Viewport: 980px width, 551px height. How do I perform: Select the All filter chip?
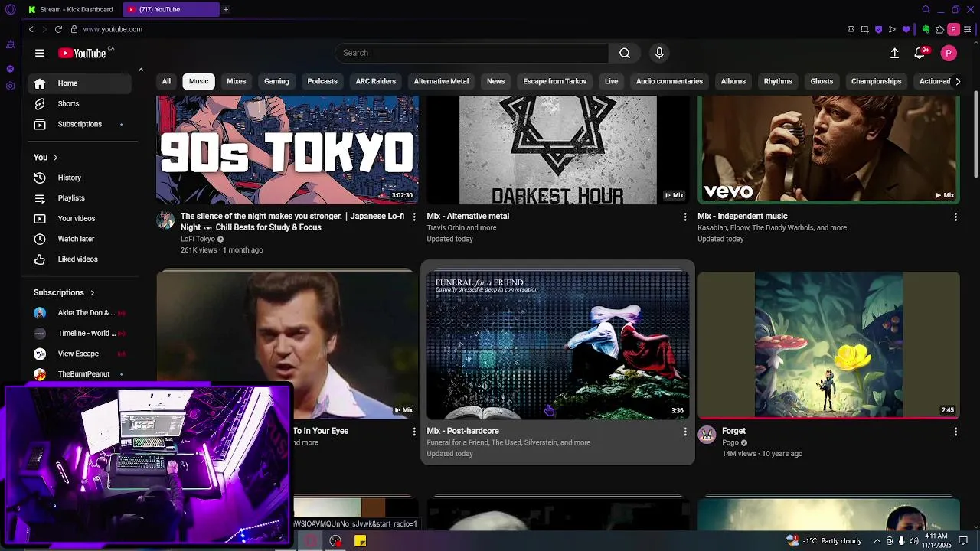[166, 81]
